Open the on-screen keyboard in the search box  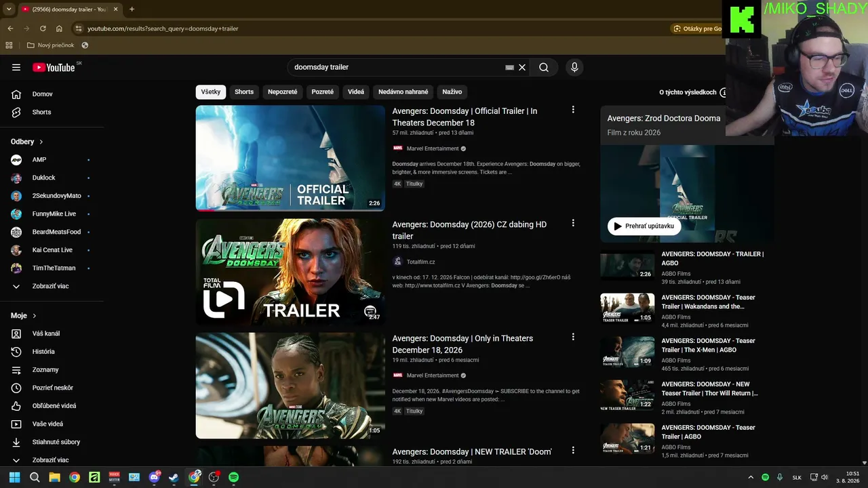pos(509,68)
